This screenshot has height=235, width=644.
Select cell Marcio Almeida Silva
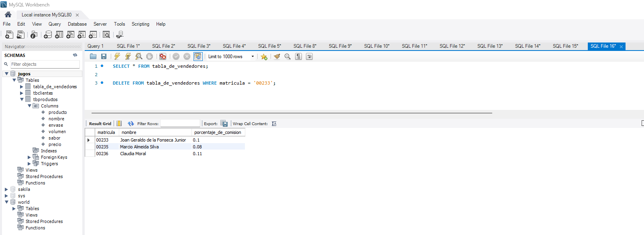[x=155, y=147]
